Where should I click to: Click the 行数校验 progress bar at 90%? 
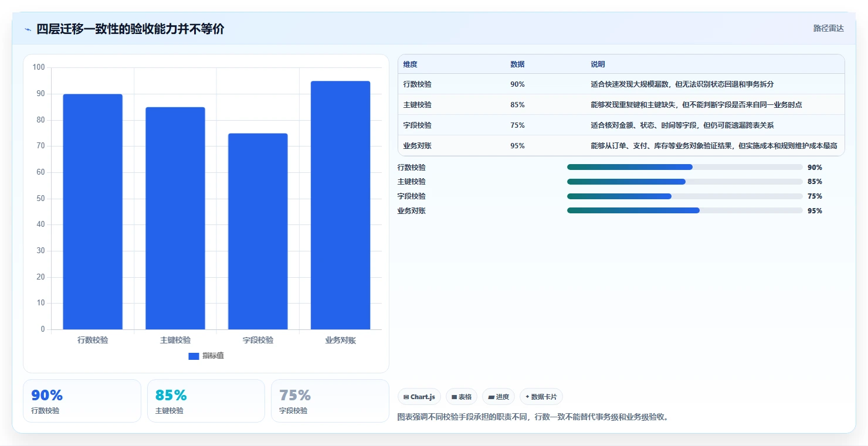684,167
